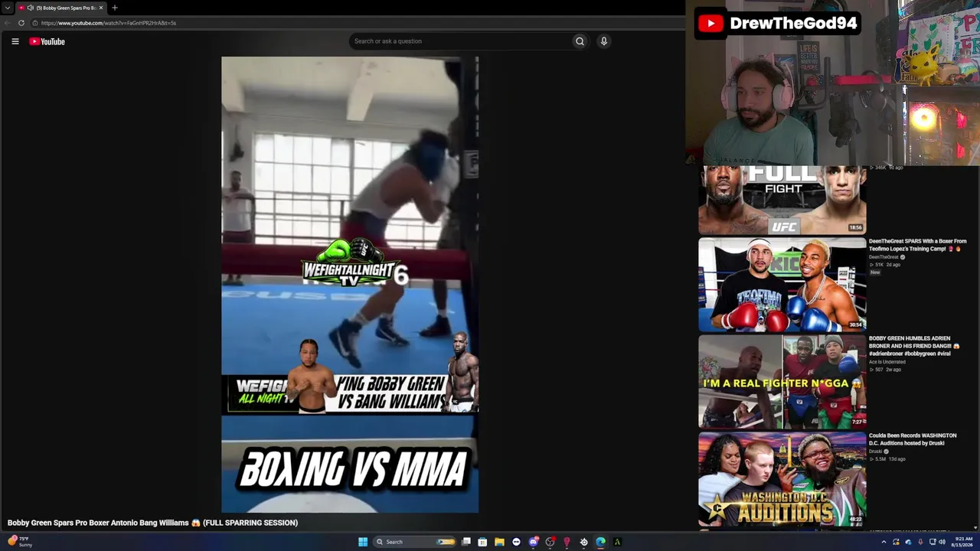Image resolution: width=980 pixels, height=551 pixels.
Task: Open the taskbar clock and date panel
Action: (962, 542)
